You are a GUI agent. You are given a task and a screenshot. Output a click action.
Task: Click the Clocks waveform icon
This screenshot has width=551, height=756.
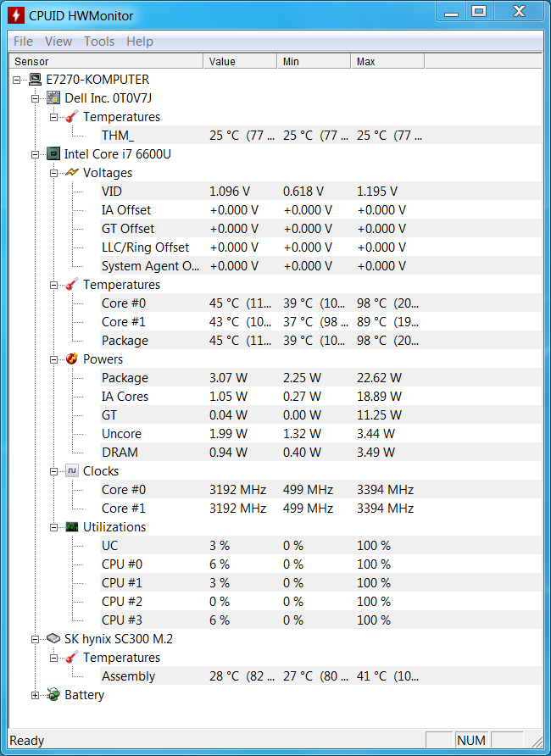click(x=72, y=470)
